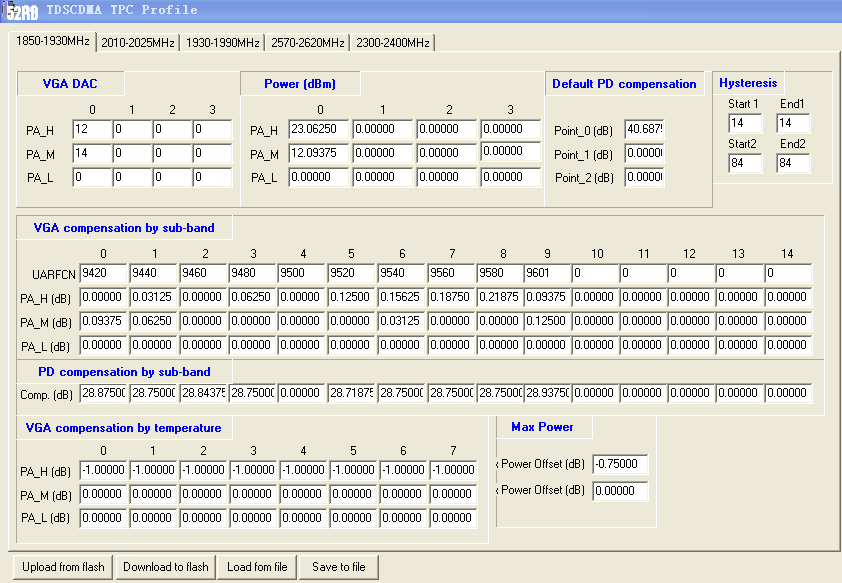Click the Save to file button
Viewport: 842px width, 583px height.
tap(339, 567)
